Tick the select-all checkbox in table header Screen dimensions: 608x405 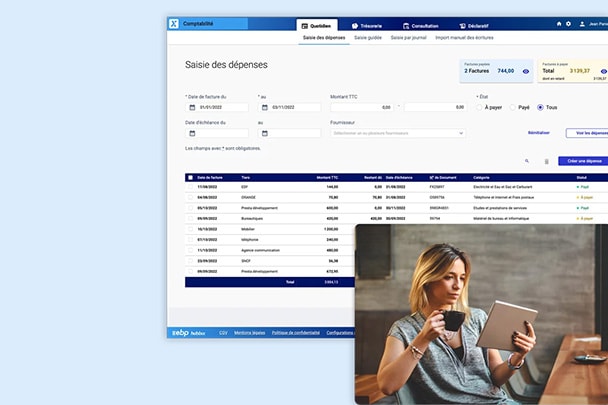click(190, 178)
